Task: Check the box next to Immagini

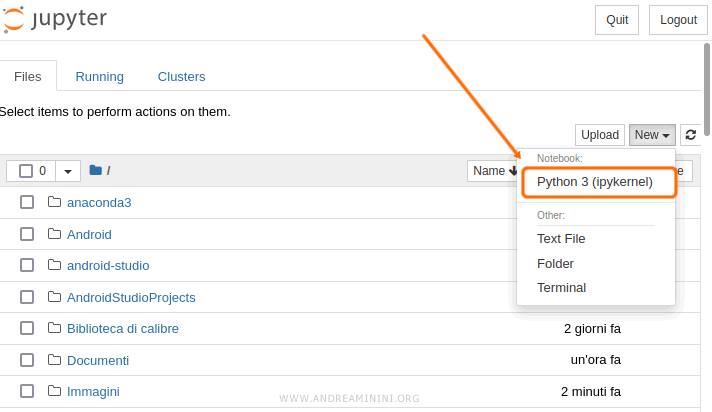Action: click(27, 391)
